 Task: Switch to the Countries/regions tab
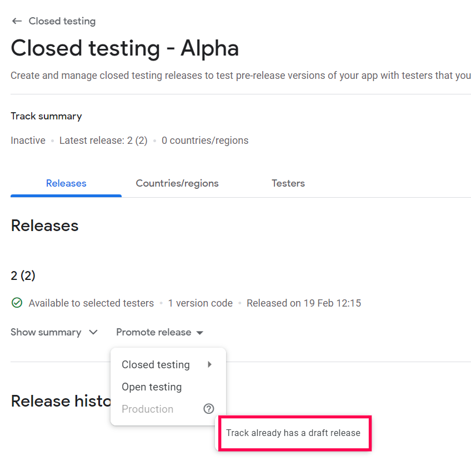point(177,183)
